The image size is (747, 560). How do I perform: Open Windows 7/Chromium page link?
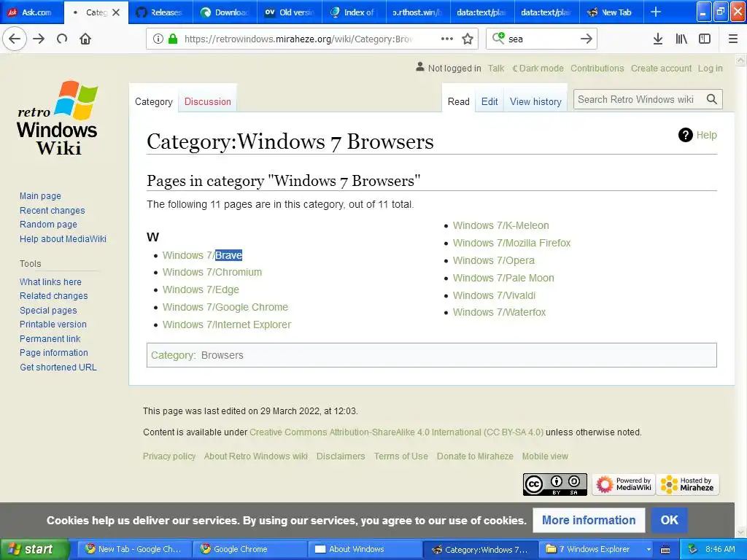tap(212, 273)
